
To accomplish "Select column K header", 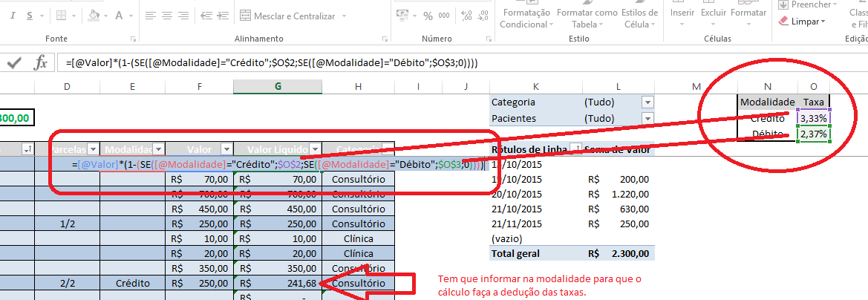I will coord(535,86).
